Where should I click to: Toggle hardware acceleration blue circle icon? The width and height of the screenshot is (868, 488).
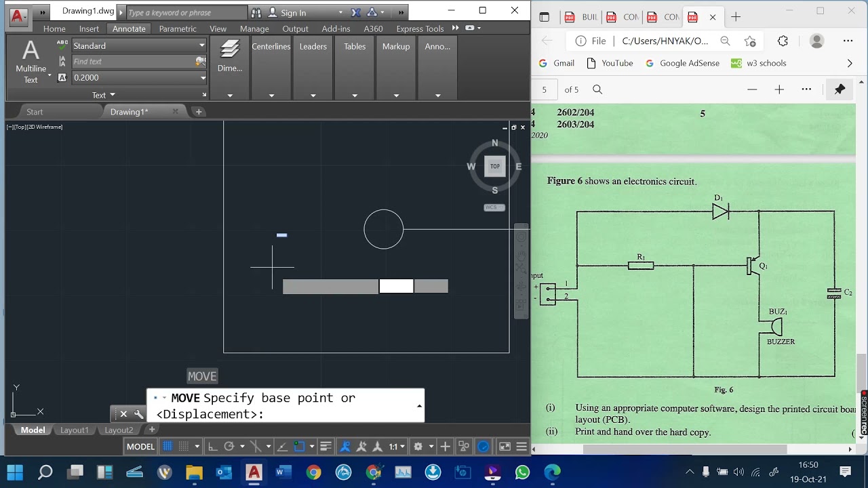coord(484,446)
